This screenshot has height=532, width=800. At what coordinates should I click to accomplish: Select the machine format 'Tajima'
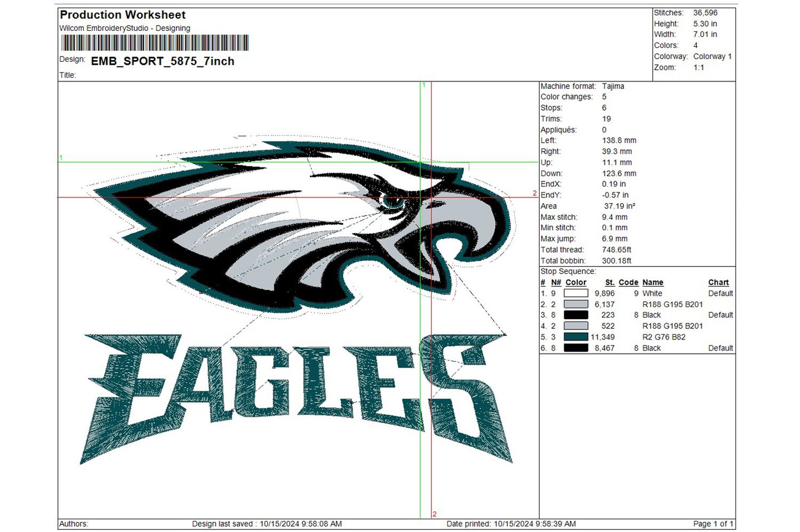tap(613, 86)
